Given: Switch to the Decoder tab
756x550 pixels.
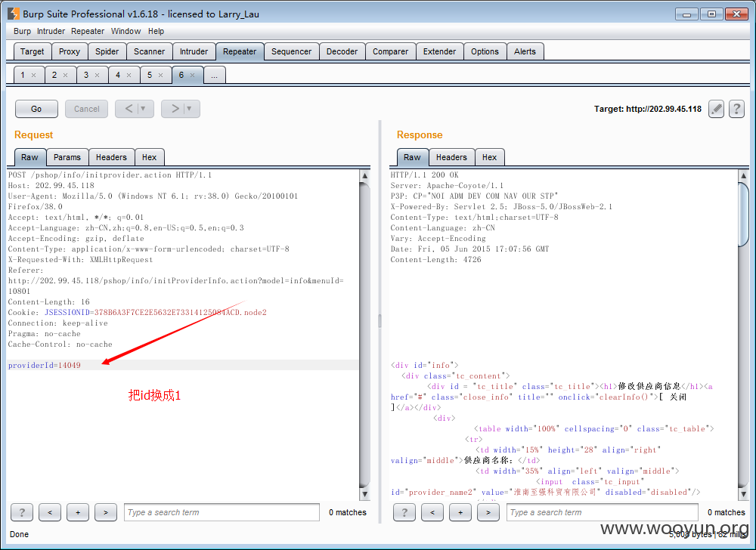Looking at the screenshot, I should coord(342,51).
